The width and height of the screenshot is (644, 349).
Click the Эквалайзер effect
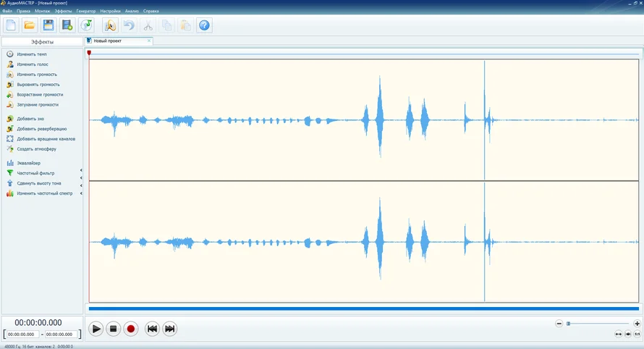tap(29, 164)
